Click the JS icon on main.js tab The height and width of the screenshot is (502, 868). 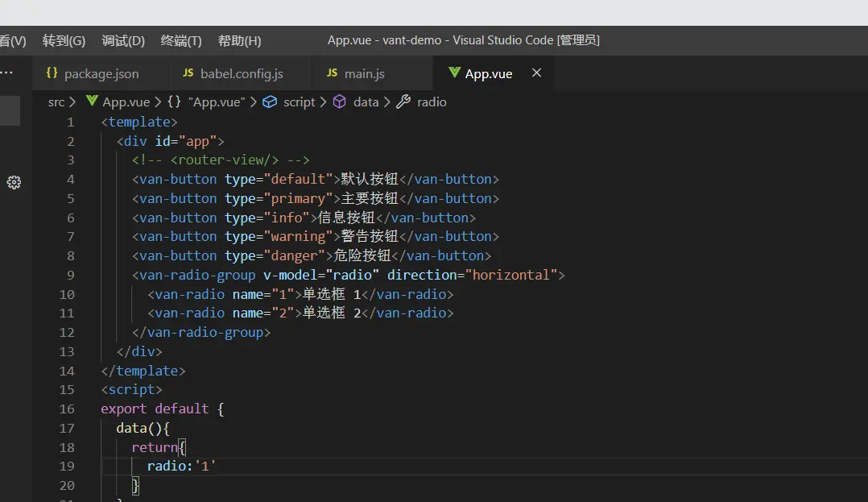pyautogui.click(x=332, y=73)
